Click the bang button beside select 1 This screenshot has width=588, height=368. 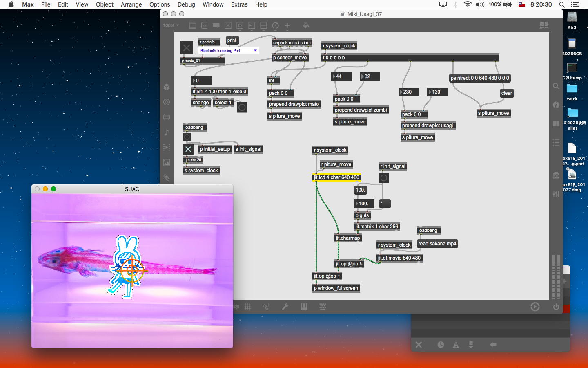[242, 108]
